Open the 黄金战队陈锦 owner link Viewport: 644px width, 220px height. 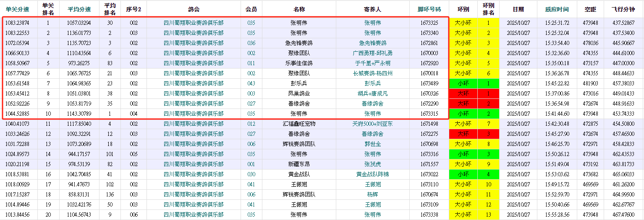(372, 174)
